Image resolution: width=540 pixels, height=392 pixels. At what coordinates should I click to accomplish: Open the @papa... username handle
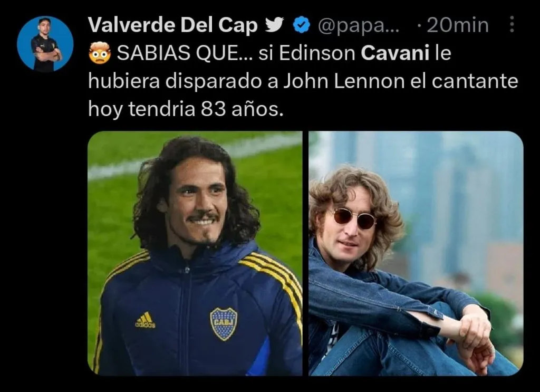click(358, 25)
